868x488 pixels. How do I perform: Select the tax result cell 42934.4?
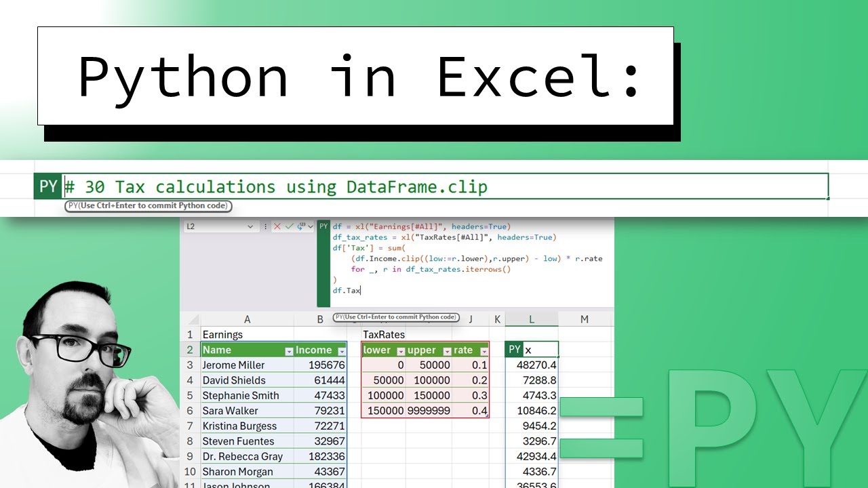click(532, 457)
